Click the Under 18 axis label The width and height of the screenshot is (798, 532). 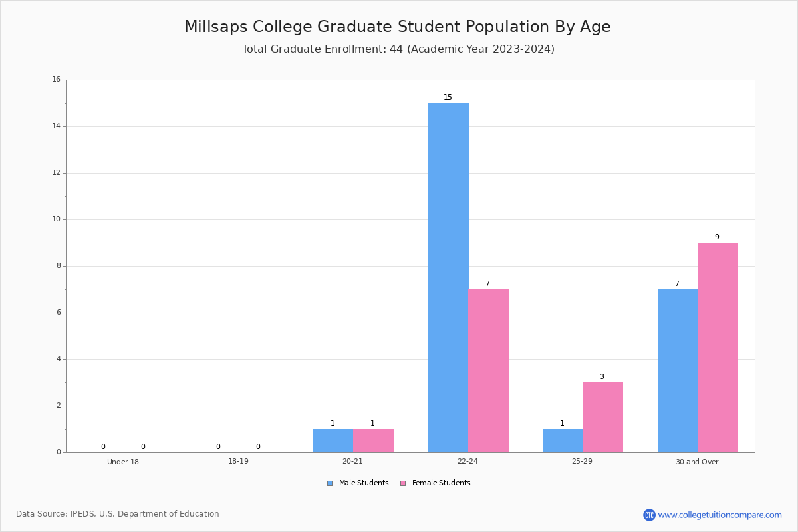click(123, 462)
